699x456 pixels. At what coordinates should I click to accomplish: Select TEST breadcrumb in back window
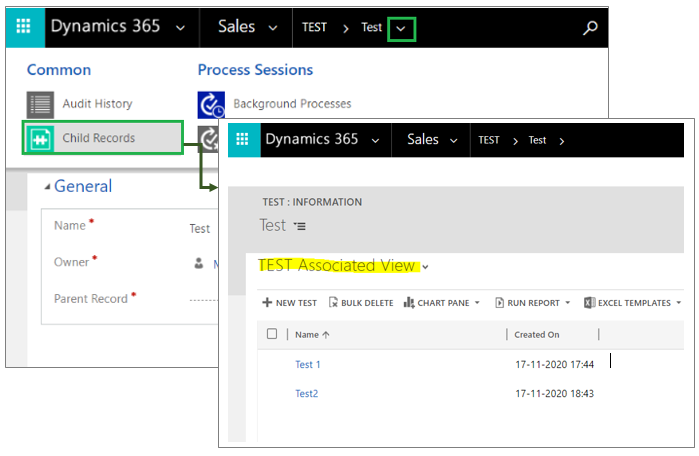(314, 28)
